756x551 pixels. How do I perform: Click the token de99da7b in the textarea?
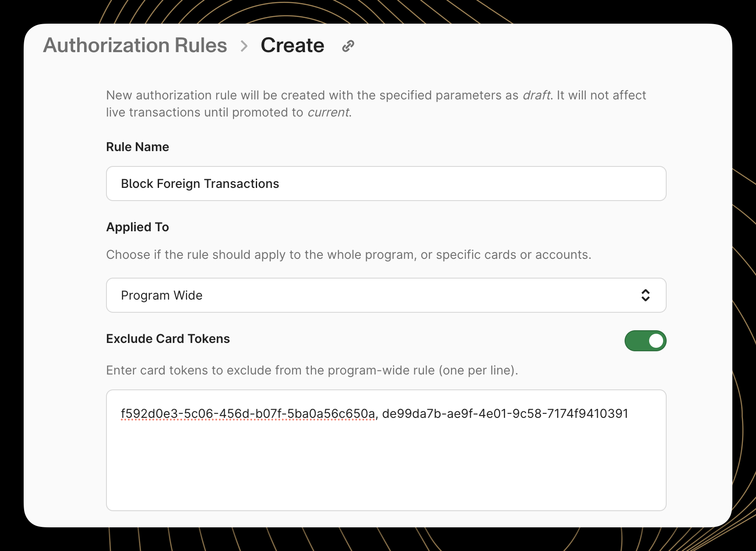click(505, 413)
